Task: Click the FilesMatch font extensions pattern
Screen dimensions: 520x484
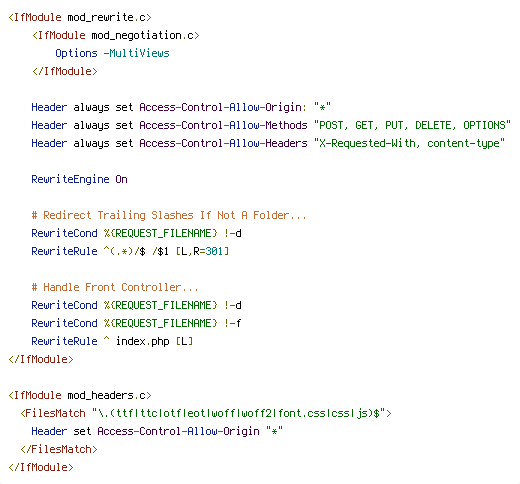Action: click(x=238, y=413)
